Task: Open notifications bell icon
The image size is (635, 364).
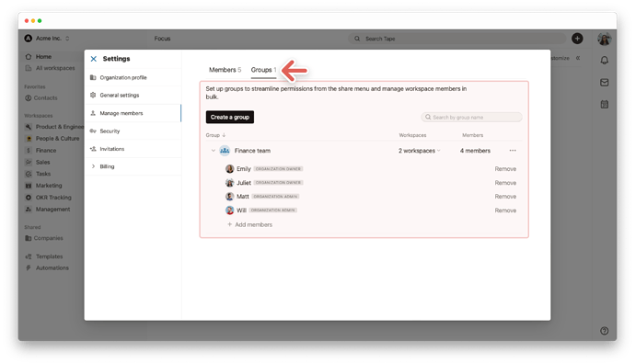Action: point(605,61)
